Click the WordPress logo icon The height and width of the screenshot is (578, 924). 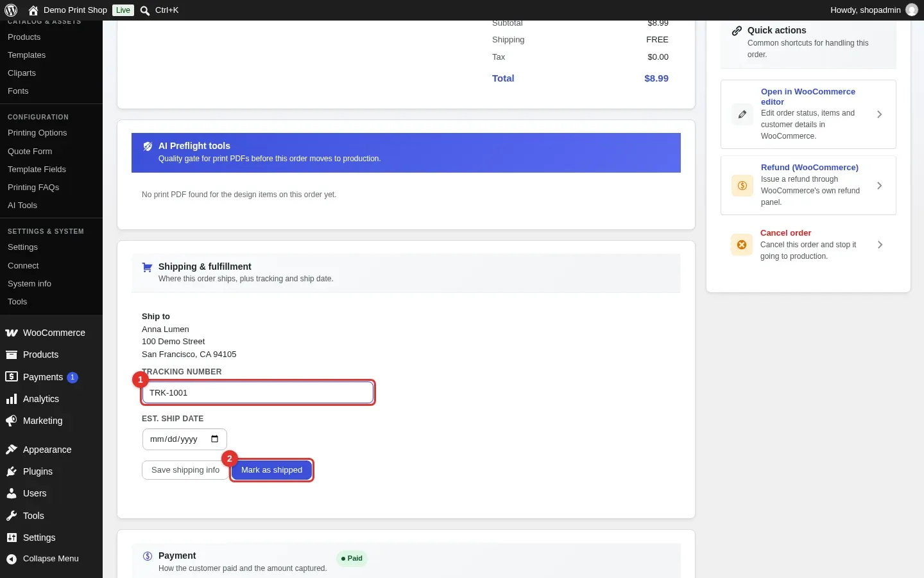coord(10,10)
